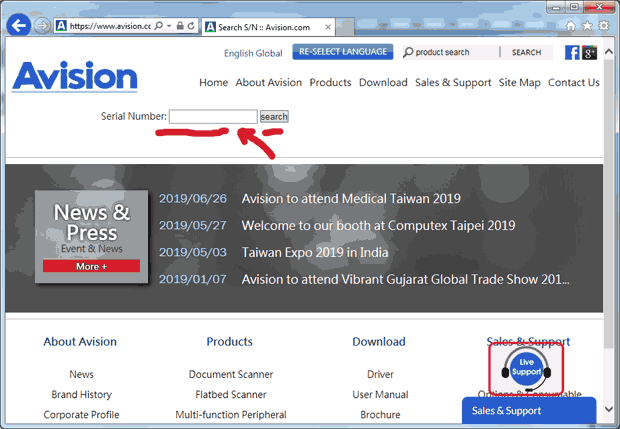Click the RE-SELECT LANGUAGE button
This screenshot has width=620, height=429.
343,52
